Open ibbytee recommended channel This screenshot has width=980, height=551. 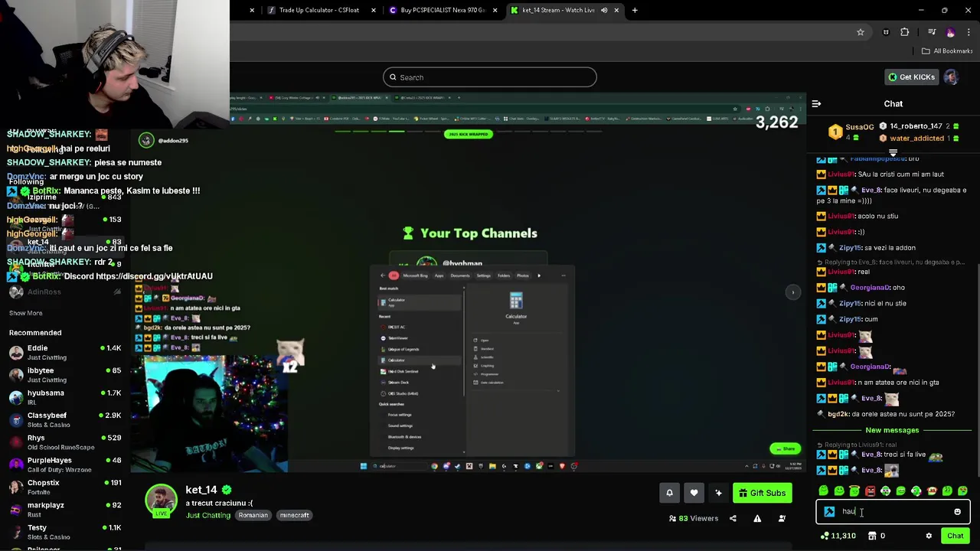(x=64, y=375)
